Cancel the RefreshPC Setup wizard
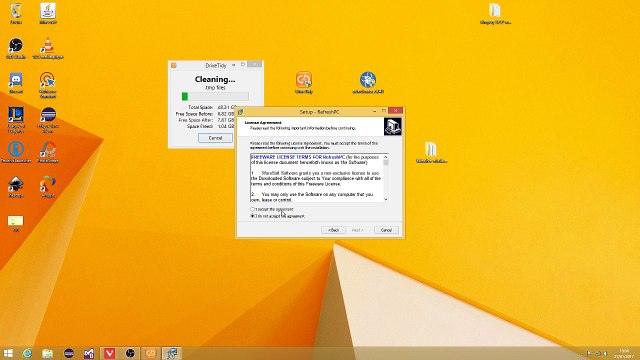Screen dimensions: 640x360 [x=386, y=230]
